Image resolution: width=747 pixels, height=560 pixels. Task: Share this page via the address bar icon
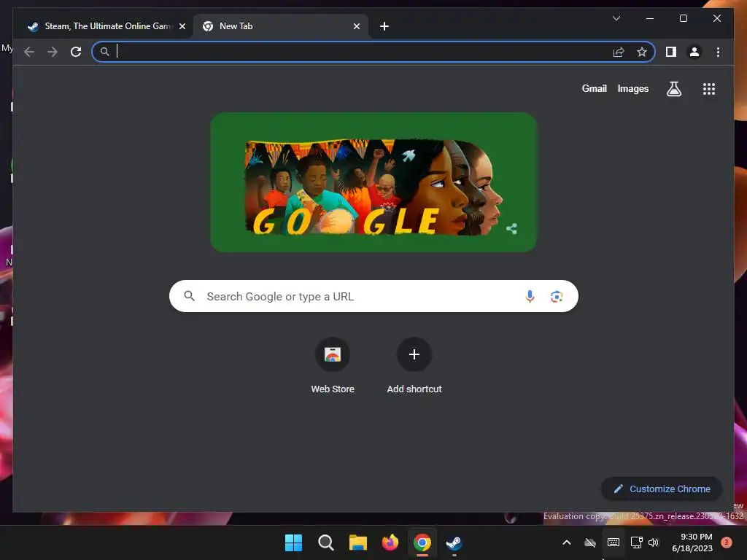pyautogui.click(x=619, y=52)
